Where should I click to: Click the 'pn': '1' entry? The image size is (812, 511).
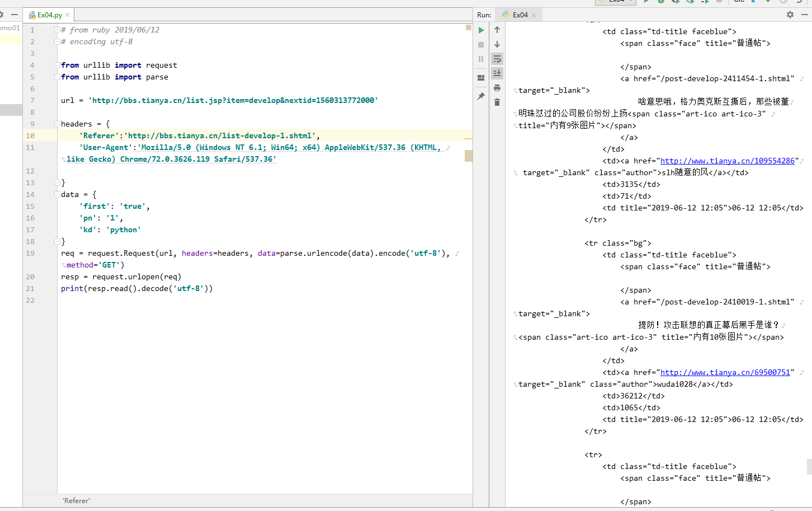tap(101, 218)
